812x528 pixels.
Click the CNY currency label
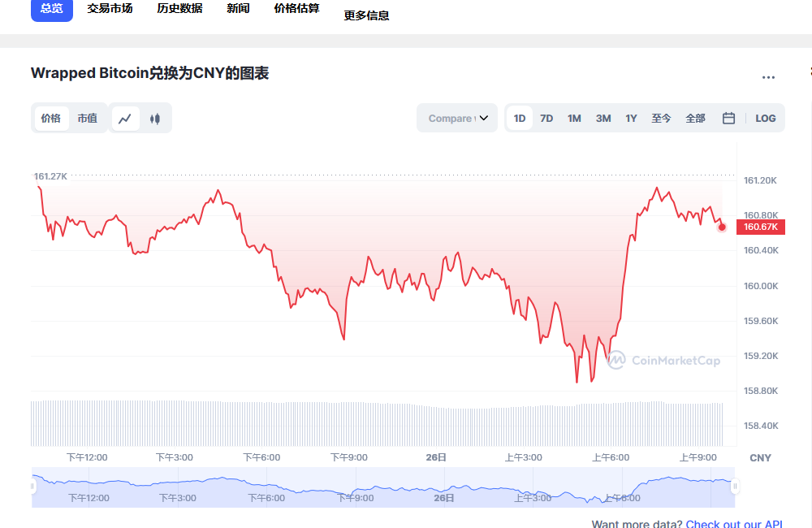pyautogui.click(x=760, y=458)
